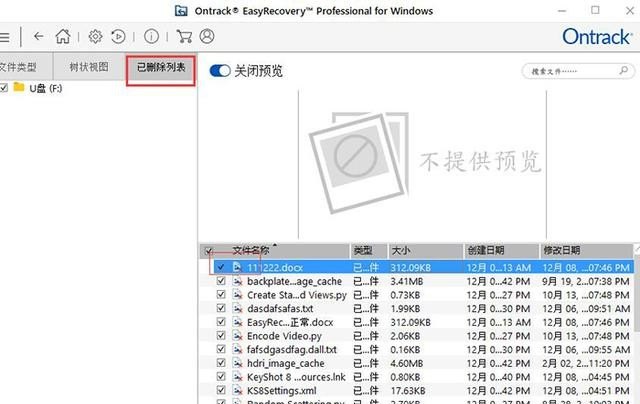Select KeyShot 8 ...ources.lnk file name
The width and height of the screenshot is (640, 404).
pos(296,377)
